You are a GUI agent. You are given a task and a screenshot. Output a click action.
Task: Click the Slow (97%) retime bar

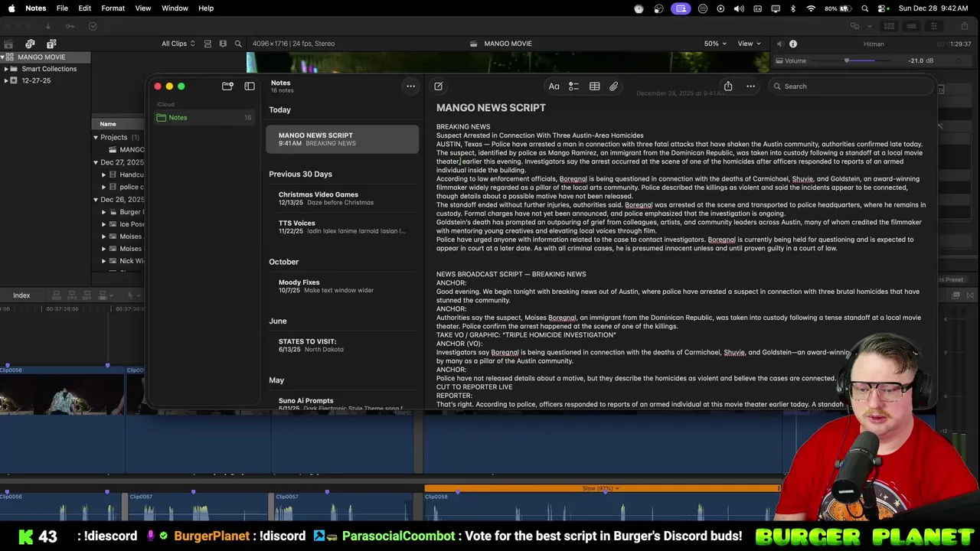602,488
